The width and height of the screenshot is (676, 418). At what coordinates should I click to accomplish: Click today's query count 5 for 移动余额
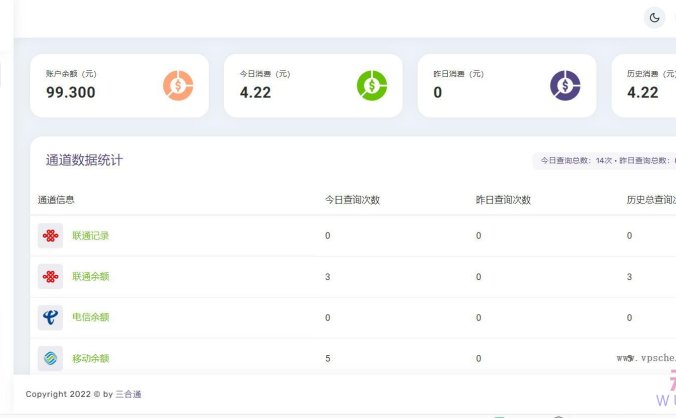point(328,359)
